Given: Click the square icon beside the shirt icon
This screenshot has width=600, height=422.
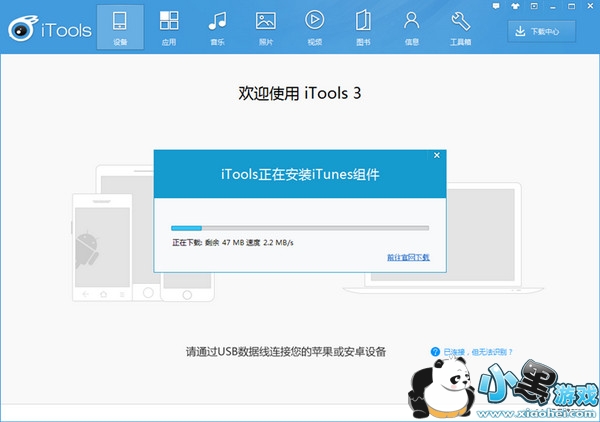Looking at the screenshot, I should (534, 6).
